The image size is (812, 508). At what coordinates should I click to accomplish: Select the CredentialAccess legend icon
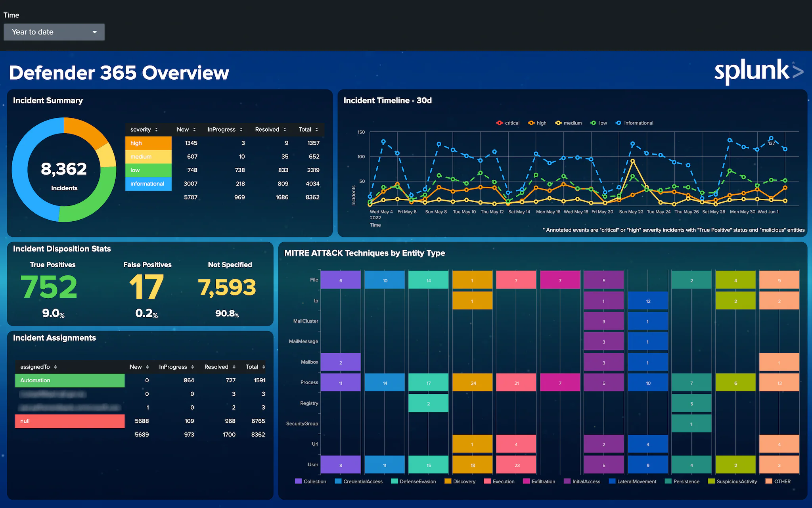coord(338,481)
